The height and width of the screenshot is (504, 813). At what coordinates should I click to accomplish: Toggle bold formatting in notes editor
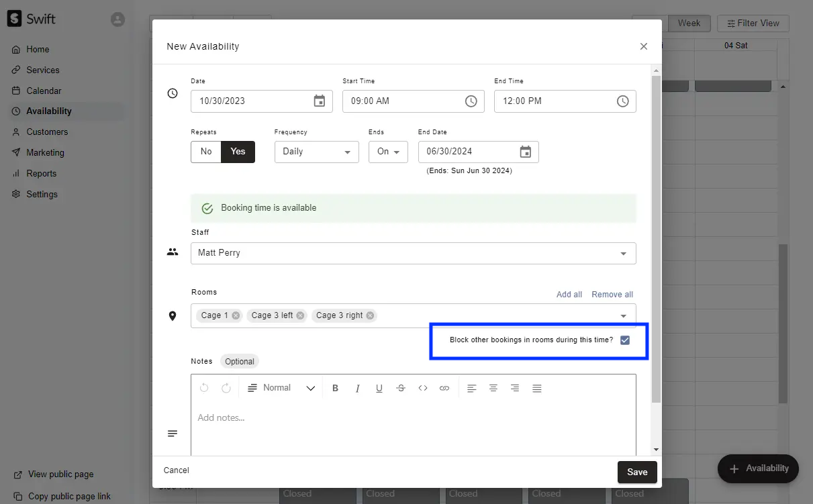[x=335, y=389]
